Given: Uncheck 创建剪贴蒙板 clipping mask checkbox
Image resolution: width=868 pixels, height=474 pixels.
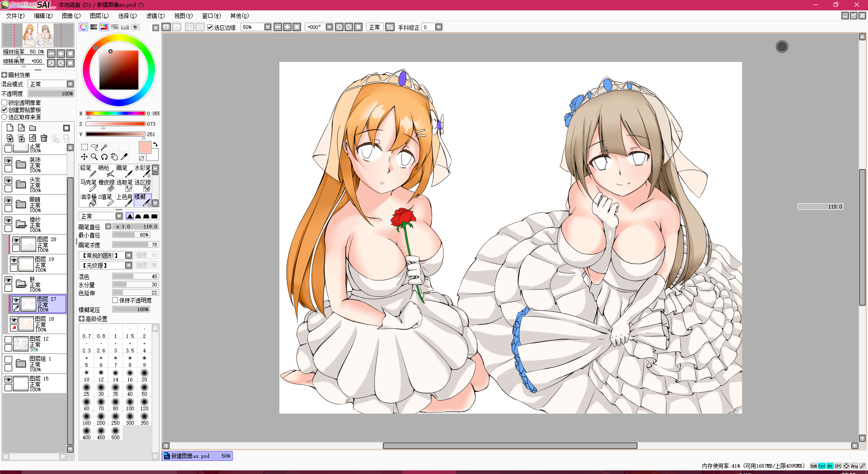Looking at the screenshot, I should coord(5,110).
